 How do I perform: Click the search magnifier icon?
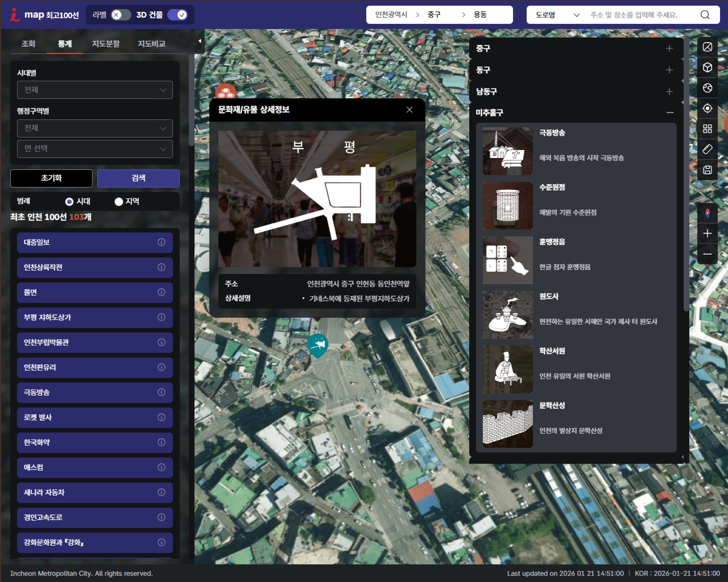(705, 15)
